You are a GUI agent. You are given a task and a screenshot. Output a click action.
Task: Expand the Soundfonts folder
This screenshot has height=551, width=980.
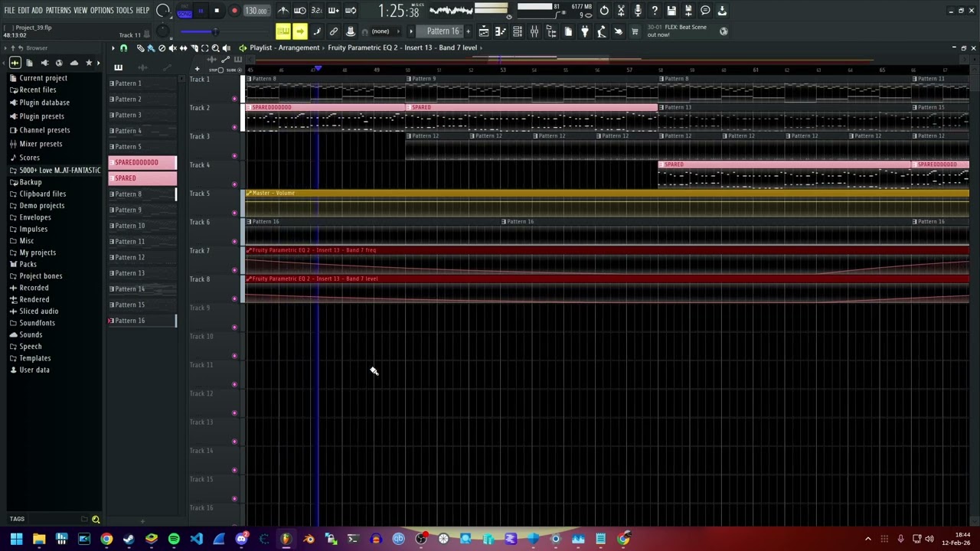[37, 323]
